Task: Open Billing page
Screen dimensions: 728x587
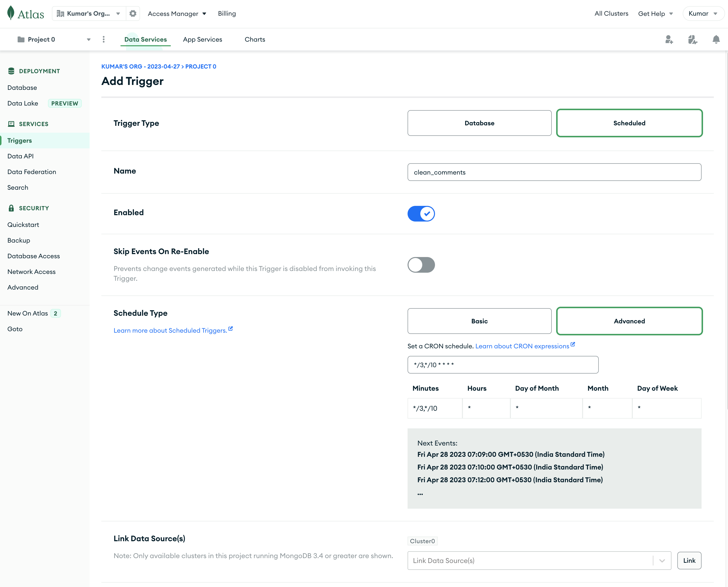Action: [x=227, y=13]
